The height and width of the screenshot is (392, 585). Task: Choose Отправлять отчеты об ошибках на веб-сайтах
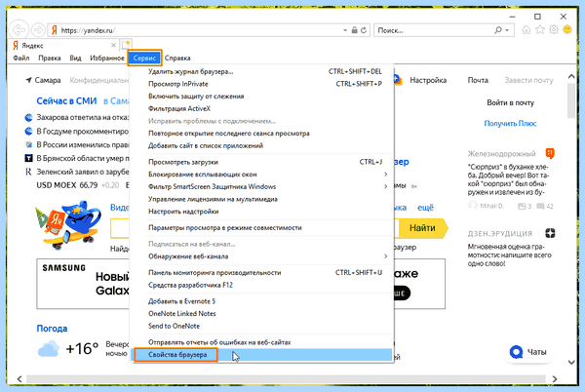tap(262, 342)
